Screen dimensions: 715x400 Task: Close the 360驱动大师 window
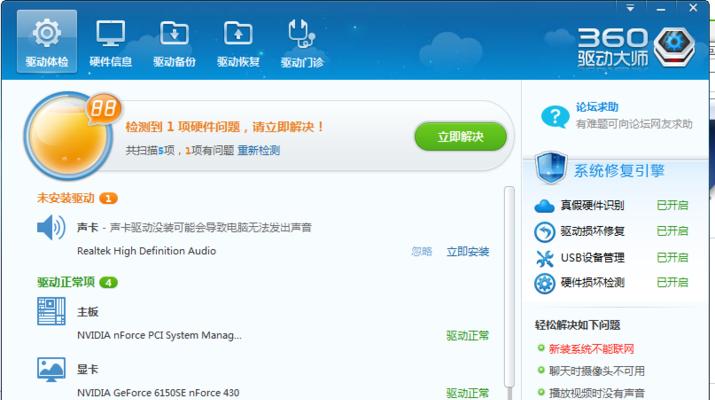tap(693, 8)
